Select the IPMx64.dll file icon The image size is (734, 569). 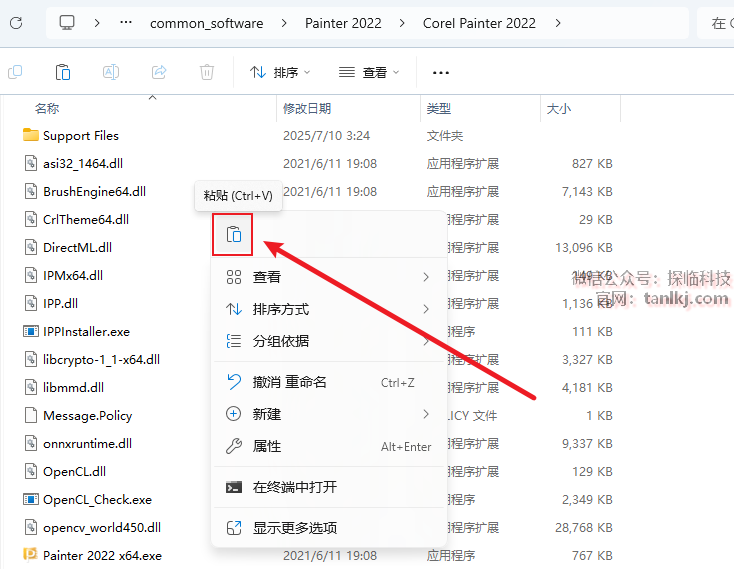point(31,275)
